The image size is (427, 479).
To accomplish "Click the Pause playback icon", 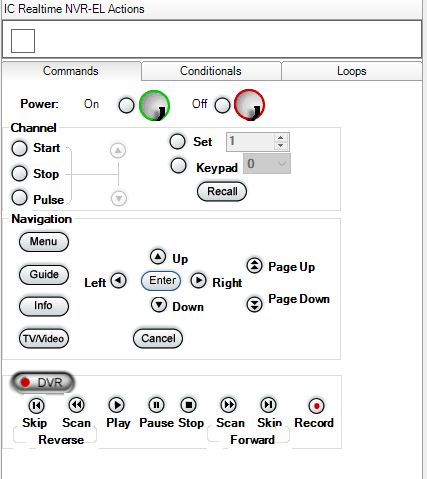I will click(x=156, y=405).
